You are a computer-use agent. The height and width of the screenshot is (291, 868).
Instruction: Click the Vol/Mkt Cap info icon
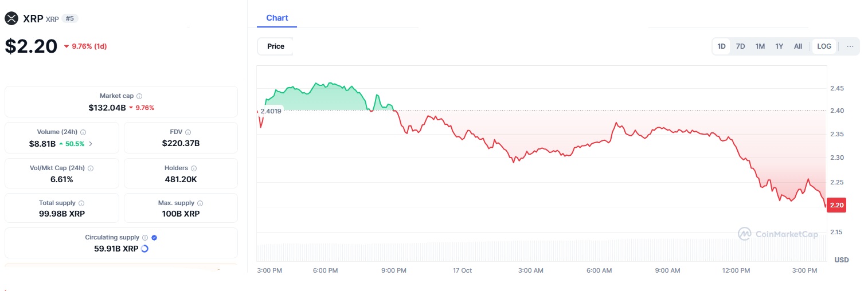click(x=91, y=168)
